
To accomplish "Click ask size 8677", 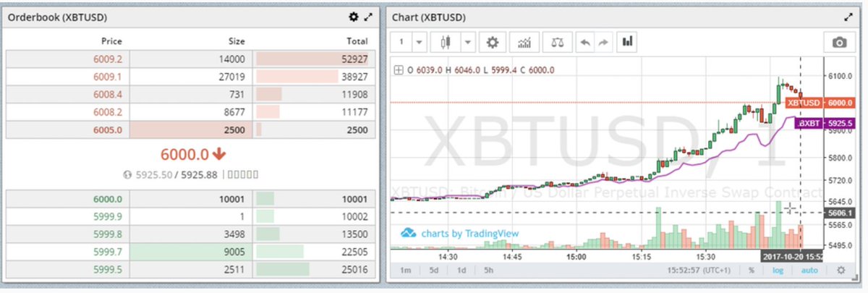I will [x=234, y=112].
